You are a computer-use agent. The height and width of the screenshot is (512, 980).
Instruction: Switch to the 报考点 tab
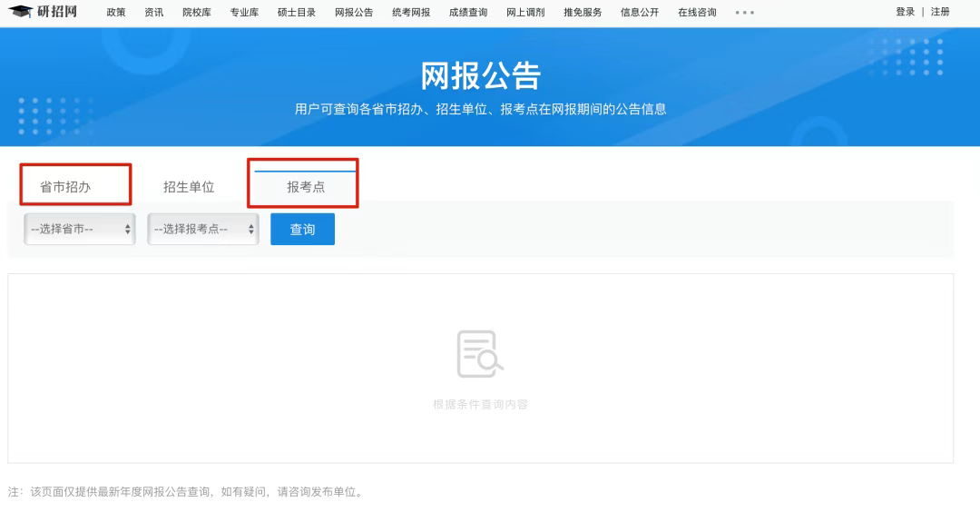[306, 187]
